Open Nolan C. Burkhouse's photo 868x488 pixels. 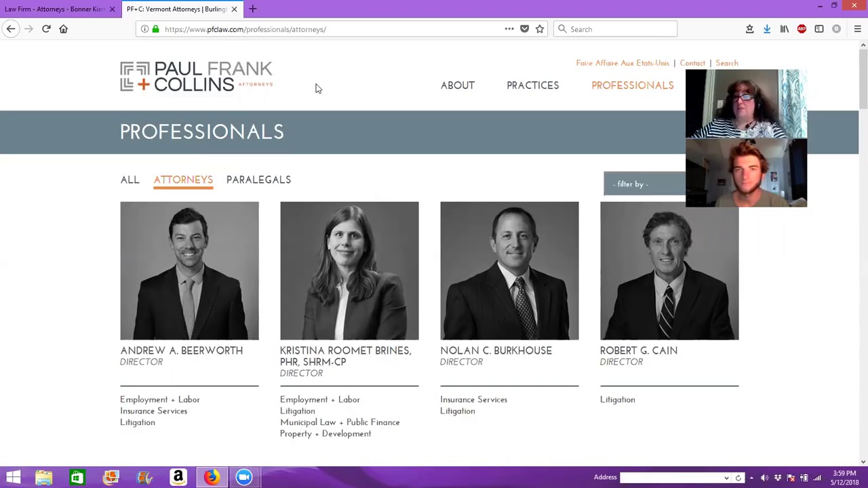click(x=509, y=270)
